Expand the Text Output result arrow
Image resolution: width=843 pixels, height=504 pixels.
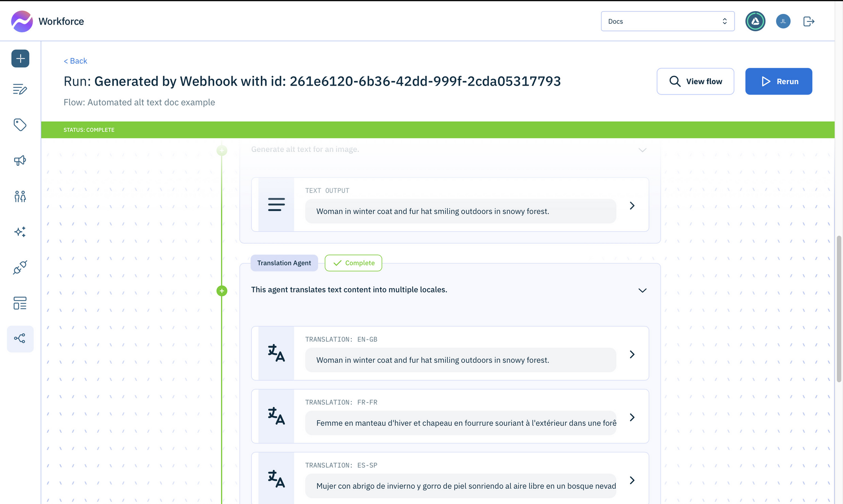632,206
